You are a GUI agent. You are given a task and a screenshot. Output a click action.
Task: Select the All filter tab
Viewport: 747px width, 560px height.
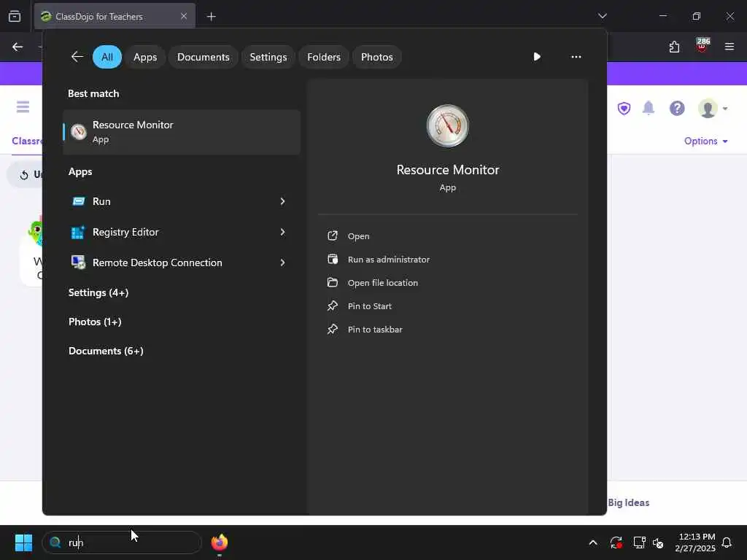pos(107,57)
